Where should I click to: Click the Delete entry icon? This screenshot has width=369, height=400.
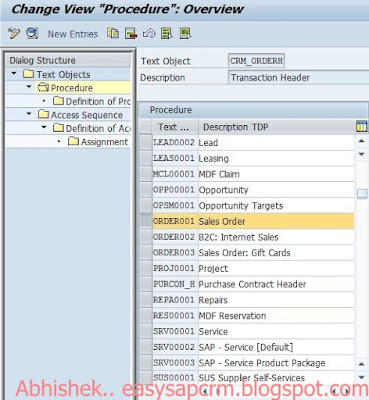pos(131,33)
